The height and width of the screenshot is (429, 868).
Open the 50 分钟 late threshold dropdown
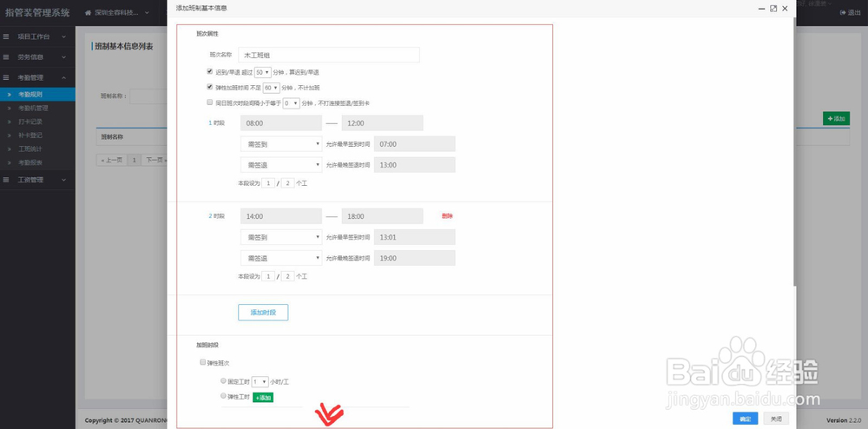coord(262,72)
